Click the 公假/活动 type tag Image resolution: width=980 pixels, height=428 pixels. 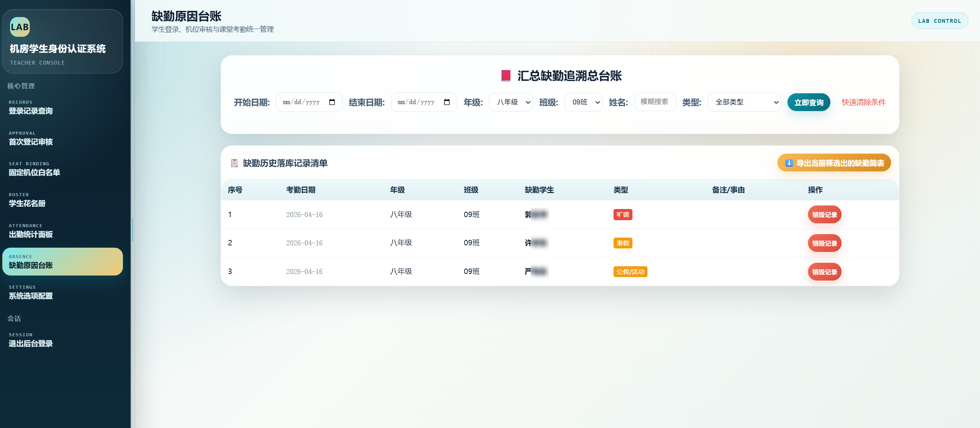click(x=630, y=272)
